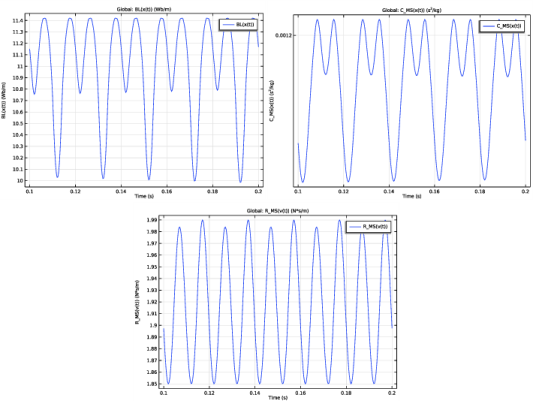
Task: Click the 1.85 tick on the R_MS axis
Action: click(152, 384)
